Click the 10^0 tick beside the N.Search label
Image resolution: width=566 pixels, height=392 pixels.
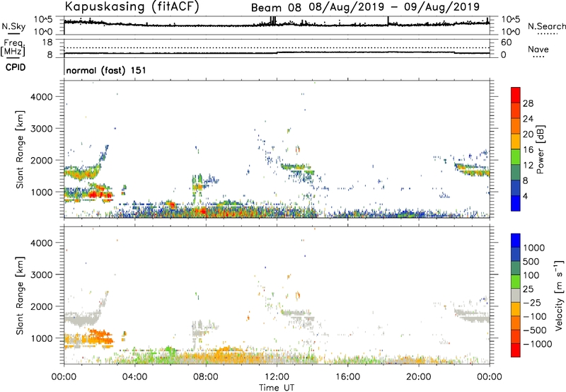click(510, 32)
